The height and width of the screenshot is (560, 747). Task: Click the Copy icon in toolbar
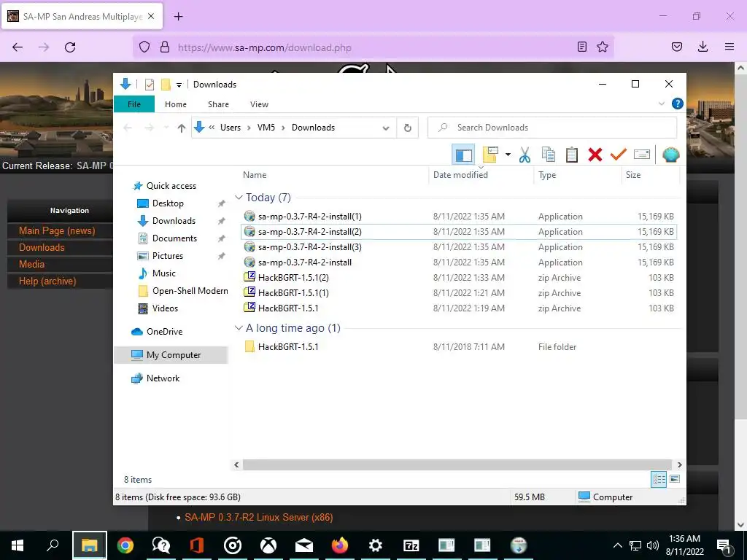(549, 155)
